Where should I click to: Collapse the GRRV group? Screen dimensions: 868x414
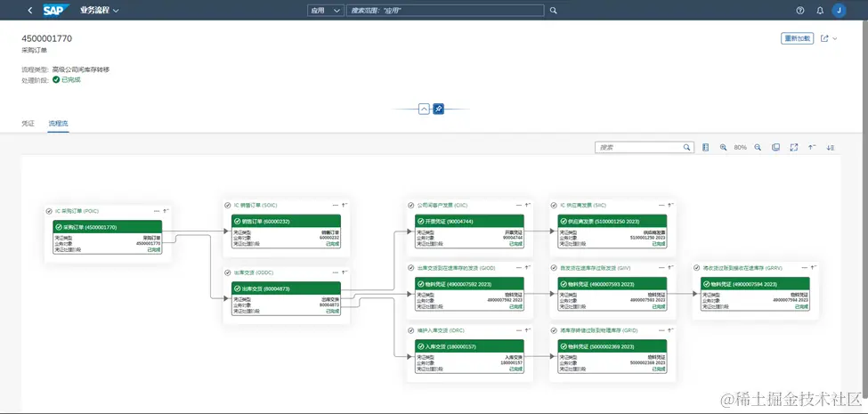[x=813, y=267]
